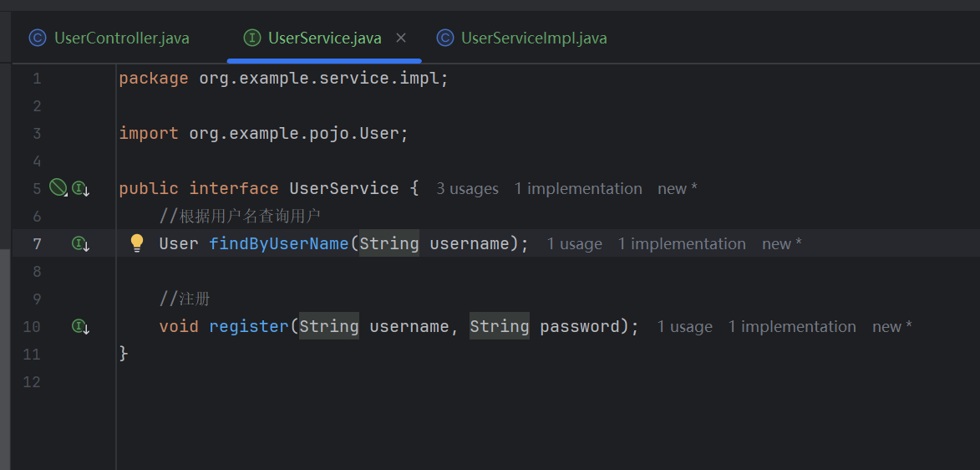Screen dimensions: 980x470
Task: Click the interface icon on UserService.java tab
Action: (251, 38)
